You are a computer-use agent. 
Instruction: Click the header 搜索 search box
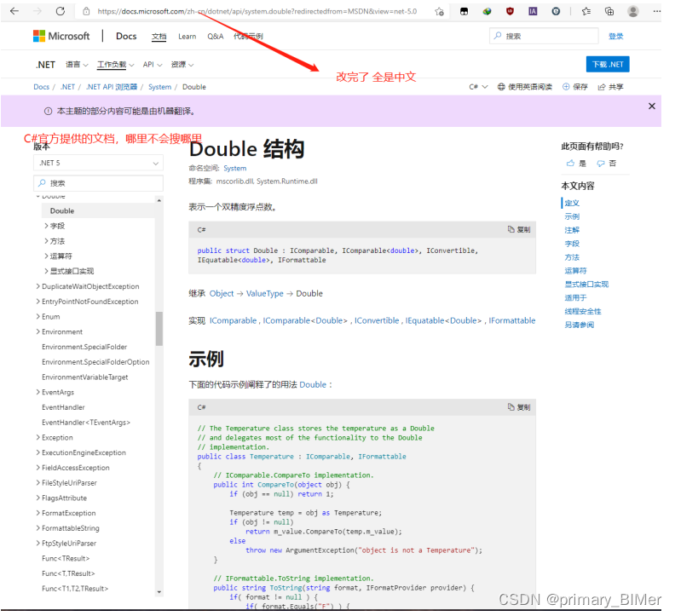coord(544,36)
